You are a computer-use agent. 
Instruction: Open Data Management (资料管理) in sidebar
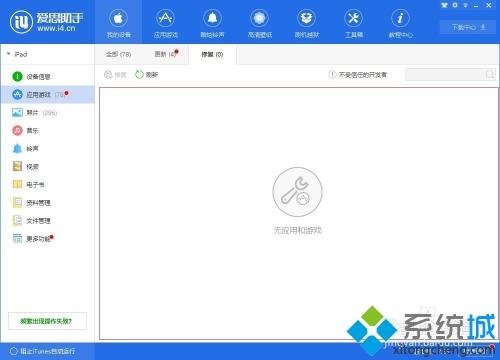pyautogui.click(x=47, y=203)
